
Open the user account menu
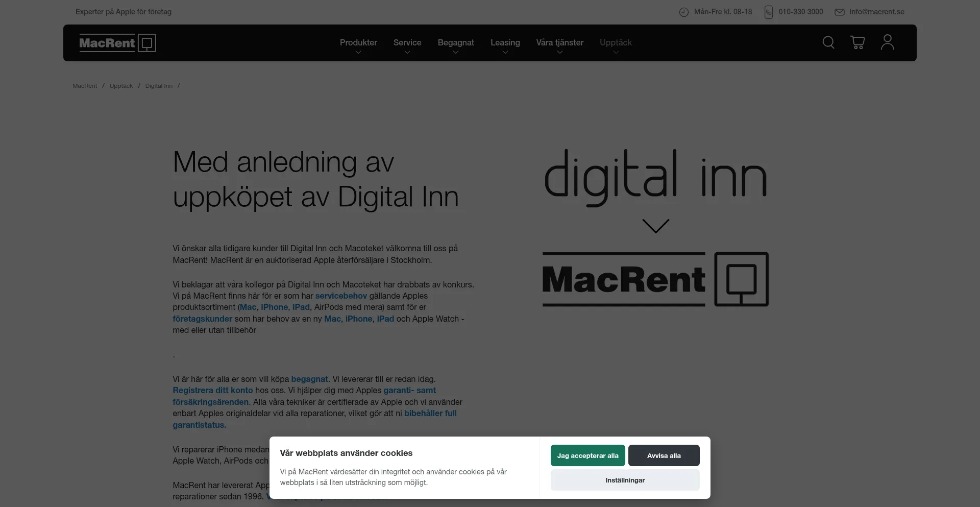point(887,43)
